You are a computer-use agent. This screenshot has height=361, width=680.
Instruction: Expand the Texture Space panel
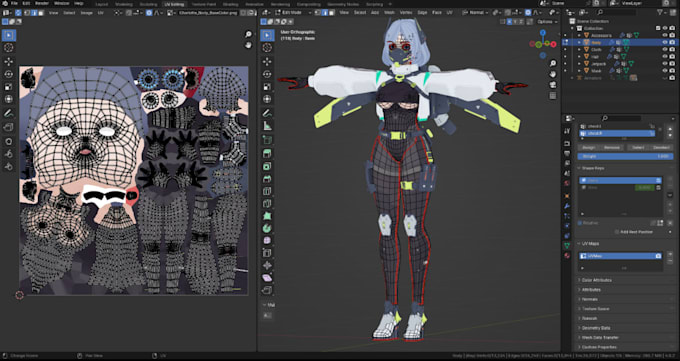tap(595, 309)
